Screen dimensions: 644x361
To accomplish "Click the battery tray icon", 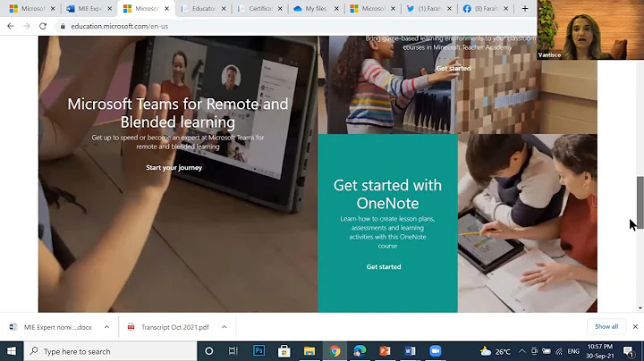I will (547, 351).
